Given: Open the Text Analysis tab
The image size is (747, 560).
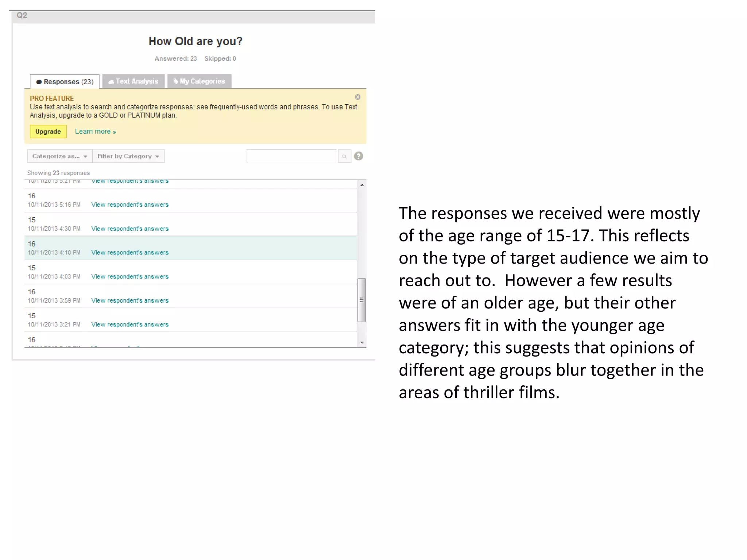Looking at the screenshot, I should click(133, 81).
